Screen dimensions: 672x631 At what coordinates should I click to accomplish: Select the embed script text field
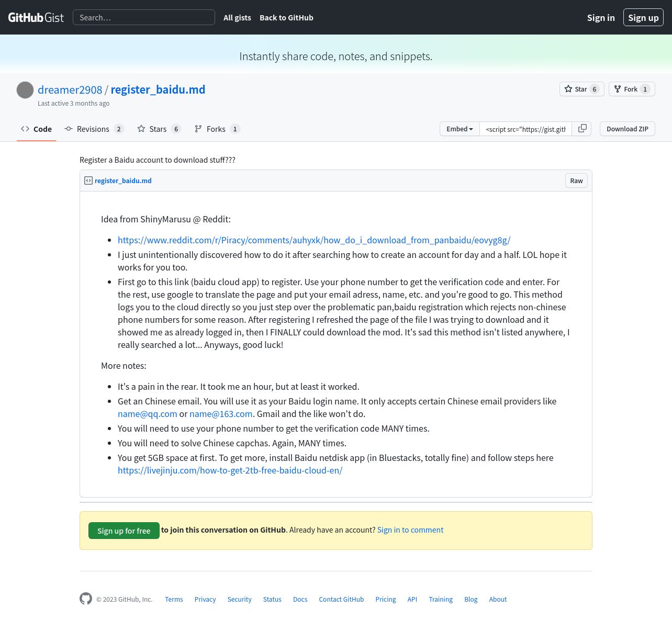[x=525, y=129]
